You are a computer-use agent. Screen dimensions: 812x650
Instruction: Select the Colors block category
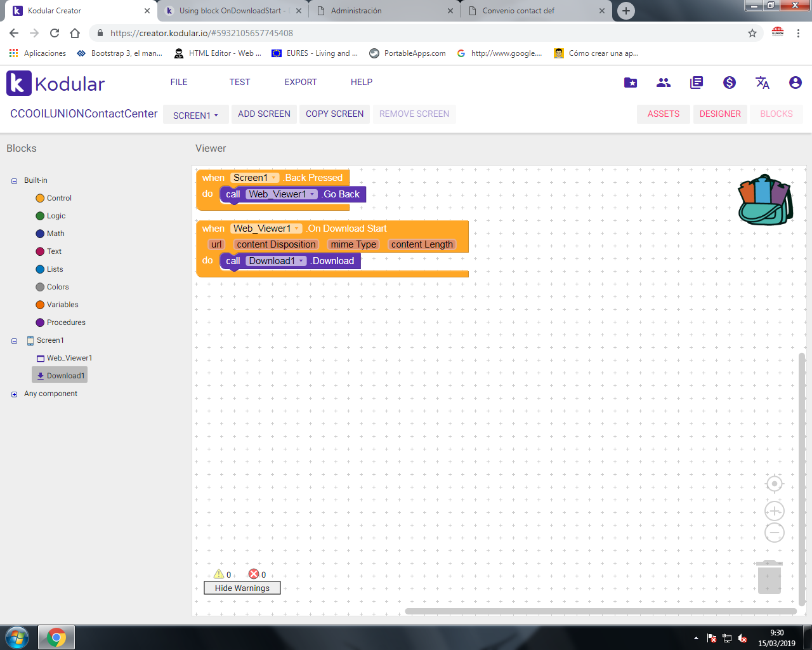pos(57,287)
